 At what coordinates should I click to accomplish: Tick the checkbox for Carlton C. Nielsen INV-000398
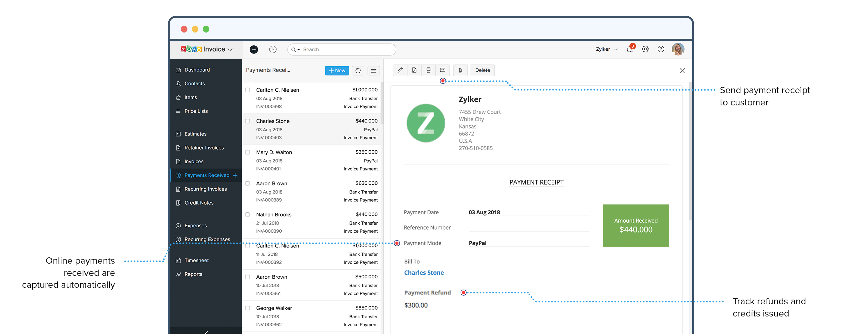coord(248,90)
